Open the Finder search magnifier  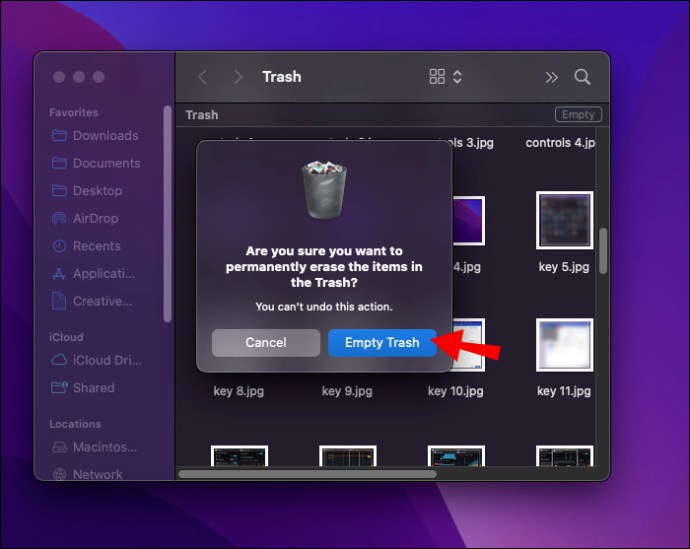[582, 77]
